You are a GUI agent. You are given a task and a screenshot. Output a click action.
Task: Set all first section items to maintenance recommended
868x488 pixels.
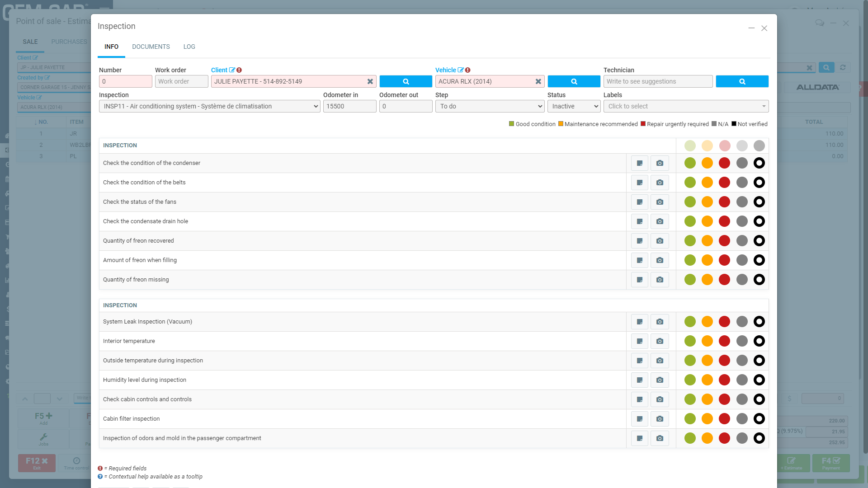(x=707, y=145)
